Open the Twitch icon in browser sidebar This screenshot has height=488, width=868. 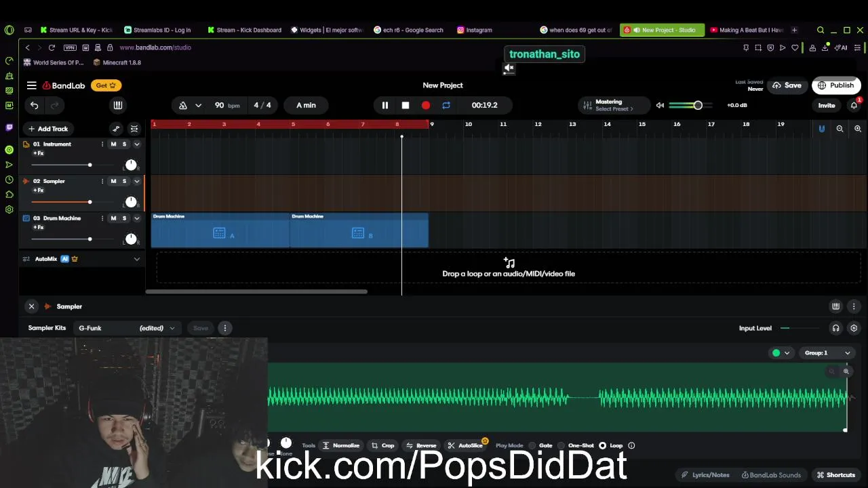coord(9,127)
